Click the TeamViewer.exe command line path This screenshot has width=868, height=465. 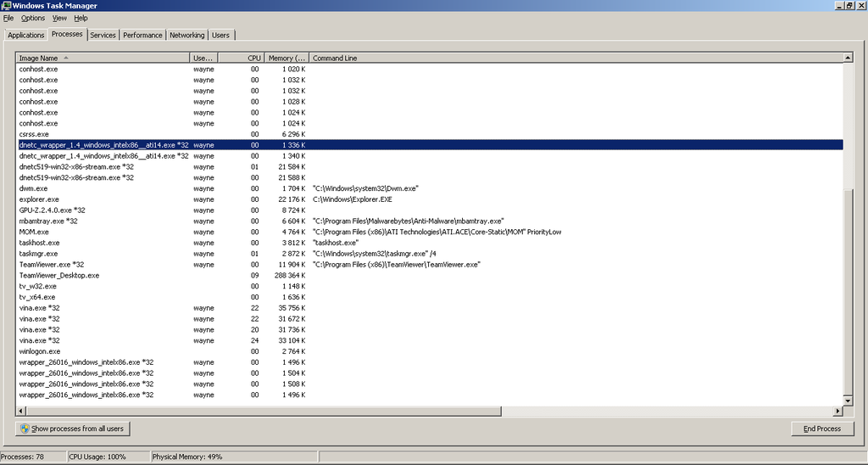point(397,265)
